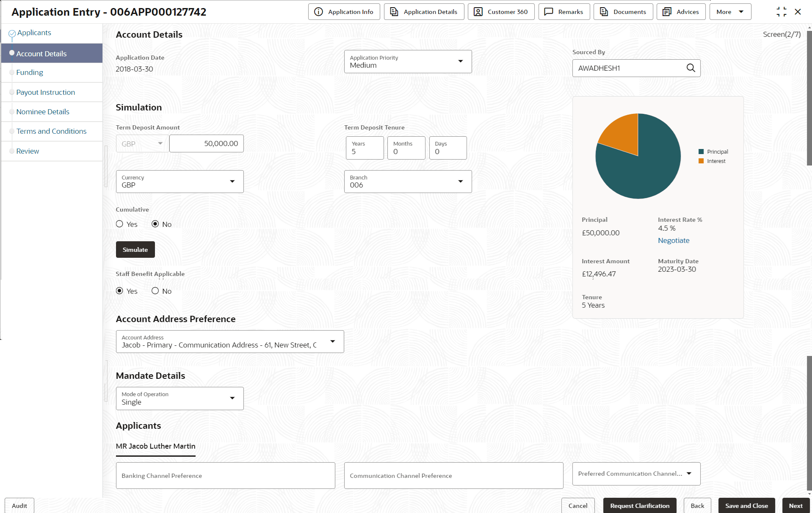The height and width of the screenshot is (513, 812).
Task: Set Cumulative to Yes
Action: click(119, 224)
